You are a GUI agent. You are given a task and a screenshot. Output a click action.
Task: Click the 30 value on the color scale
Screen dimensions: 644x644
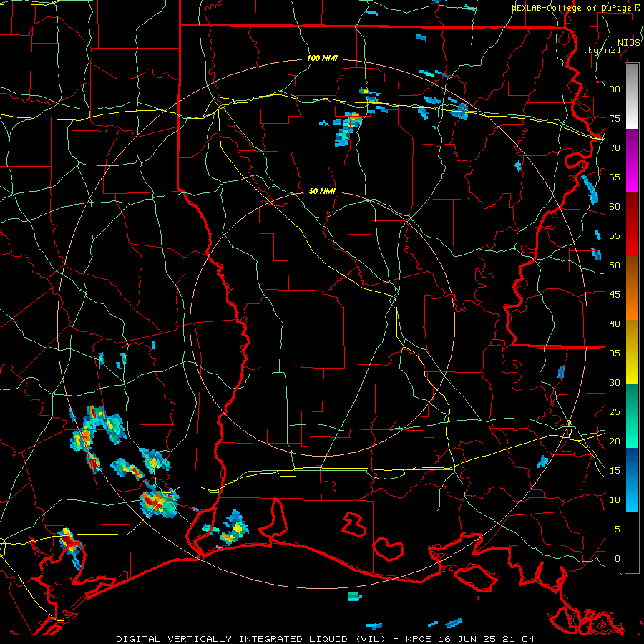coord(615,382)
